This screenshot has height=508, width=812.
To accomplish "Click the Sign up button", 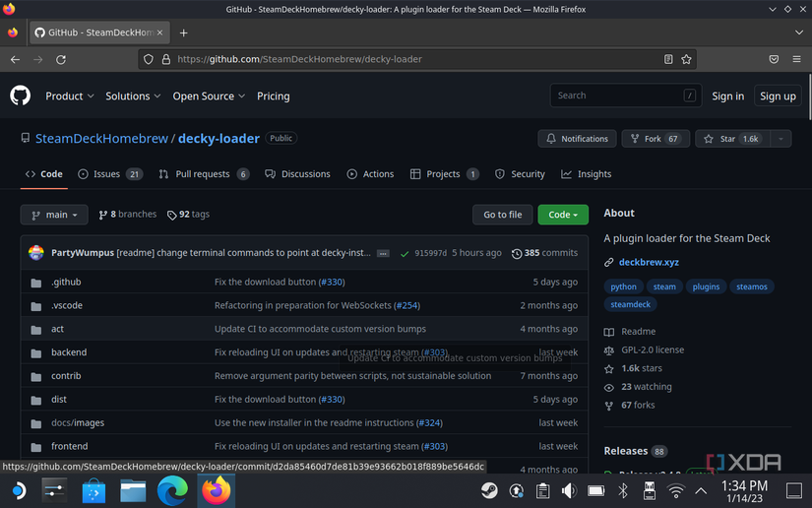I will [778, 96].
